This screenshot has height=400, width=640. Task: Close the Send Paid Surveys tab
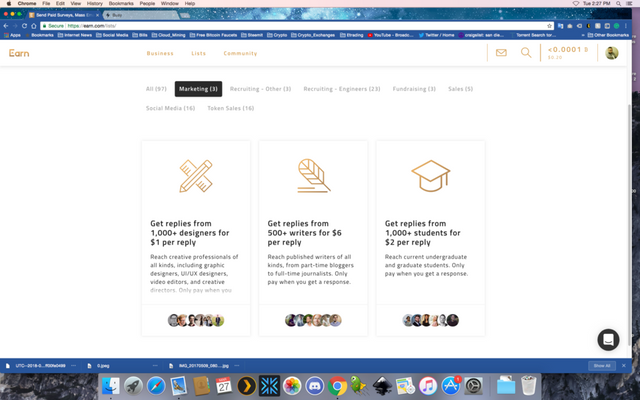(x=97, y=15)
